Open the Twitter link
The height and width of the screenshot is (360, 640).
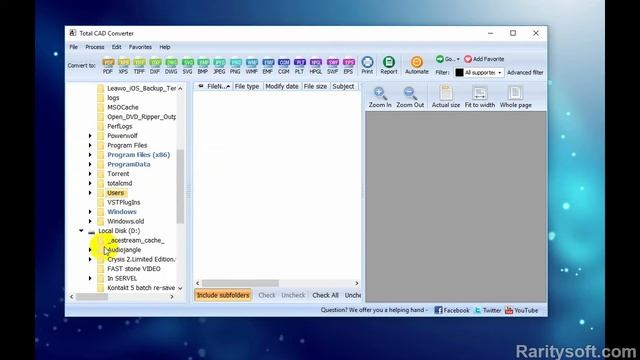tap(487, 310)
